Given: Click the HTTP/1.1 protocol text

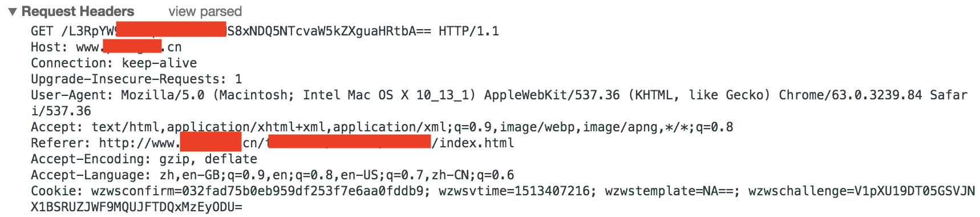Looking at the screenshot, I should click(x=469, y=31).
